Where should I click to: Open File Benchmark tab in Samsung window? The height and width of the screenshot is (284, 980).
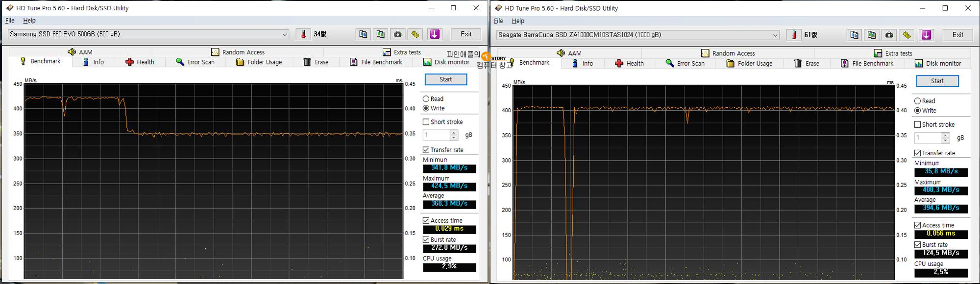pos(375,62)
